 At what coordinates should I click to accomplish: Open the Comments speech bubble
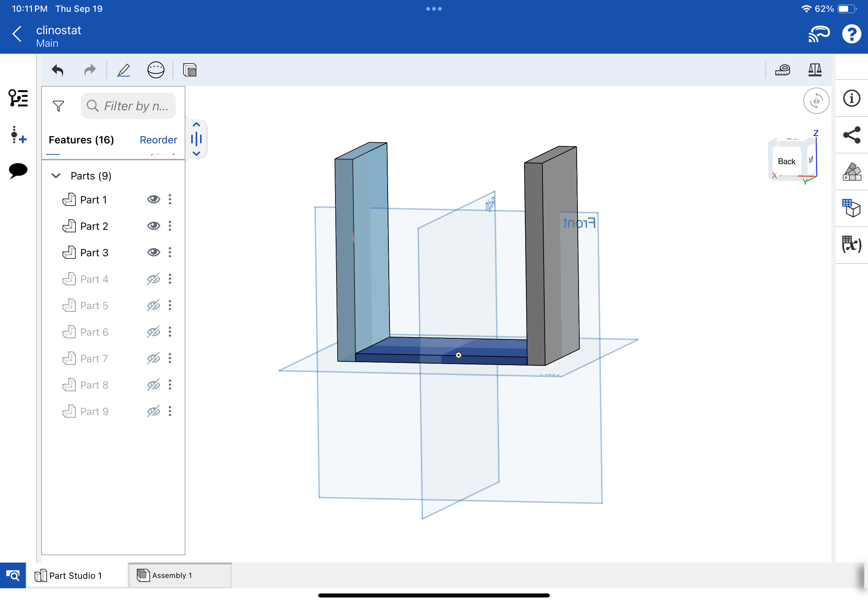point(18,171)
